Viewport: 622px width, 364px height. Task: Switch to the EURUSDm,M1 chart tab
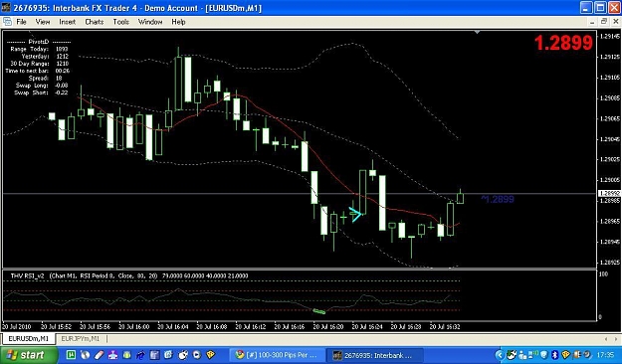(x=28, y=338)
